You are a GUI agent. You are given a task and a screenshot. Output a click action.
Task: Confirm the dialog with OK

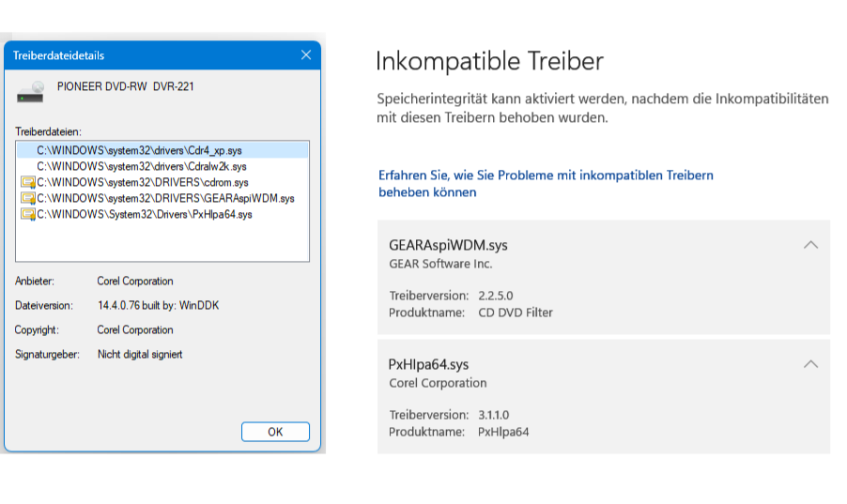tap(275, 432)
